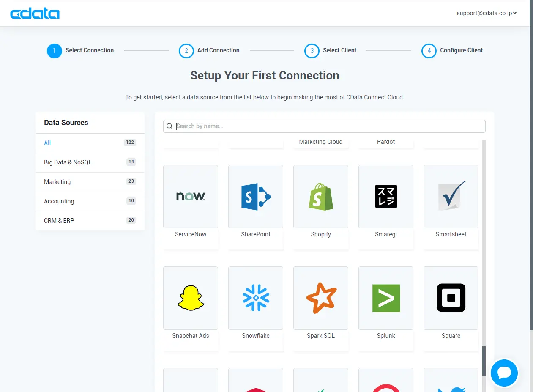
Task: Show Big Data & NoSQL sources
Action: pos(90,162)
